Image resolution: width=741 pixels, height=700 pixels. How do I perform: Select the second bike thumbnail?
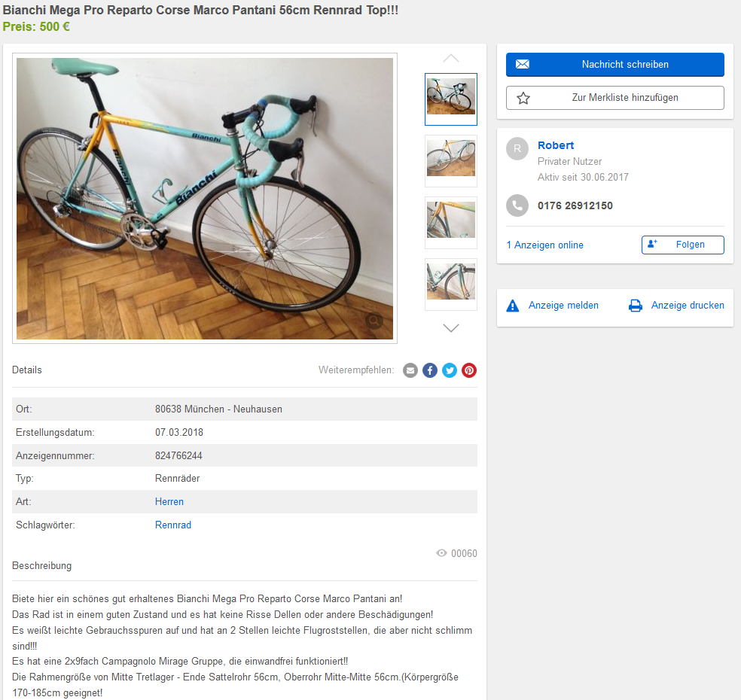tap(451, 160)
